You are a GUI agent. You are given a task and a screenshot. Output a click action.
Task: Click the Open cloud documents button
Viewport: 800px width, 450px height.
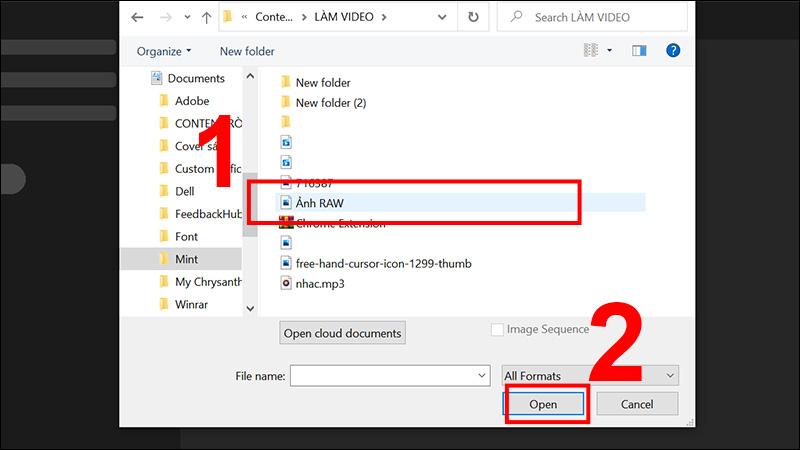[x=342, y=333]
